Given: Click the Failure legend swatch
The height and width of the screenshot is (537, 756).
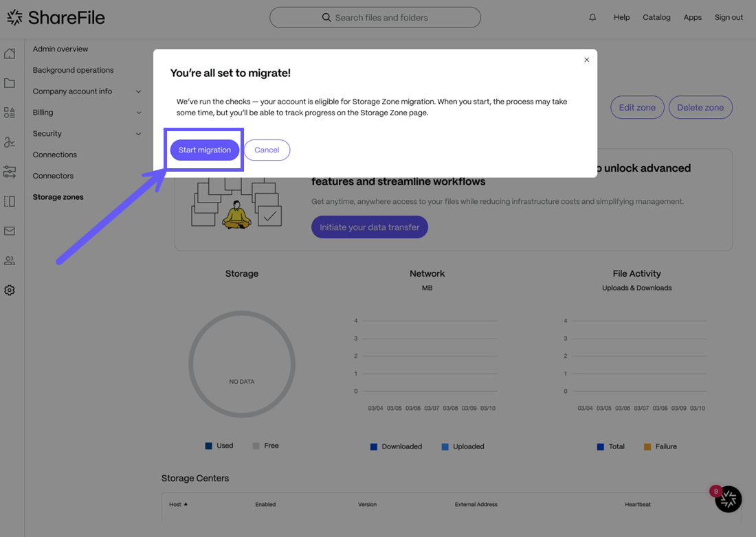Looking at the screenshot, I should pos(647,447).
